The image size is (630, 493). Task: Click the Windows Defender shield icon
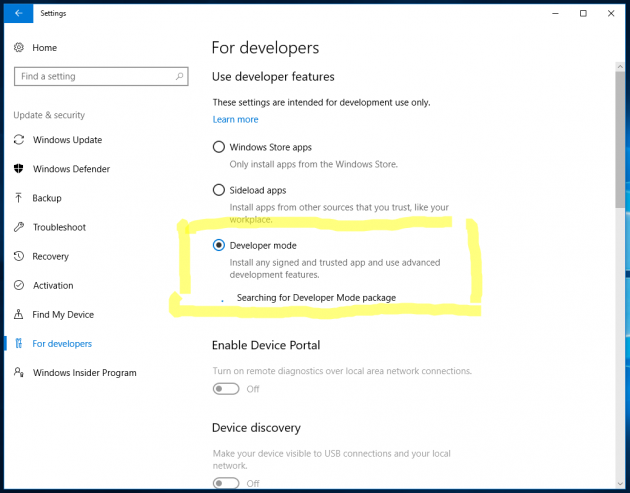click(x=18, y=168)
